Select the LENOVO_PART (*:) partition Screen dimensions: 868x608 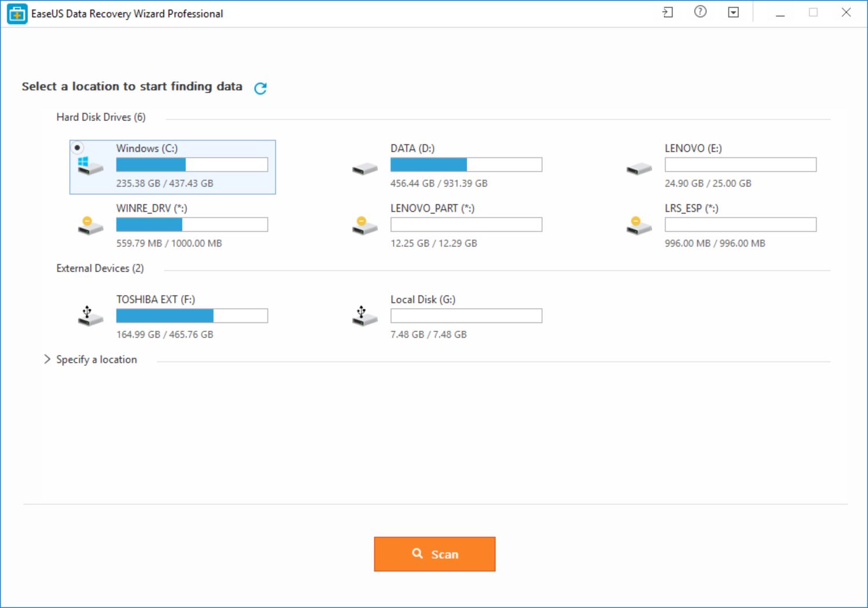pos(448,226)
